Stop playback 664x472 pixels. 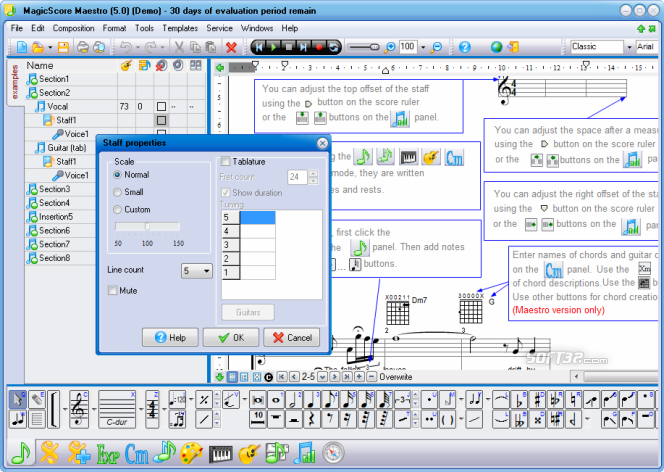(x=289, y=47)
